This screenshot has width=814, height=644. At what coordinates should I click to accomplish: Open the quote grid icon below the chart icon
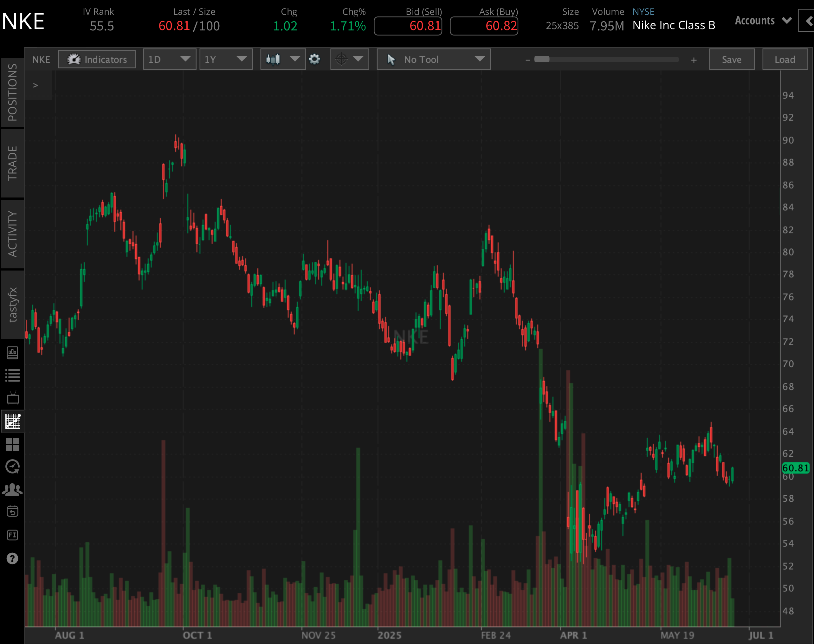[13, 445]
